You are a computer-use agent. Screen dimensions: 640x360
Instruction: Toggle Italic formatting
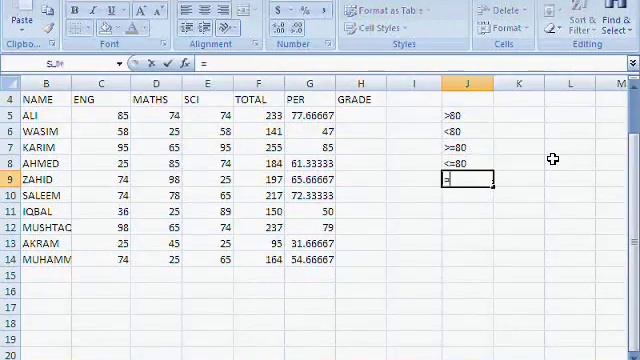tap(93, 11)
